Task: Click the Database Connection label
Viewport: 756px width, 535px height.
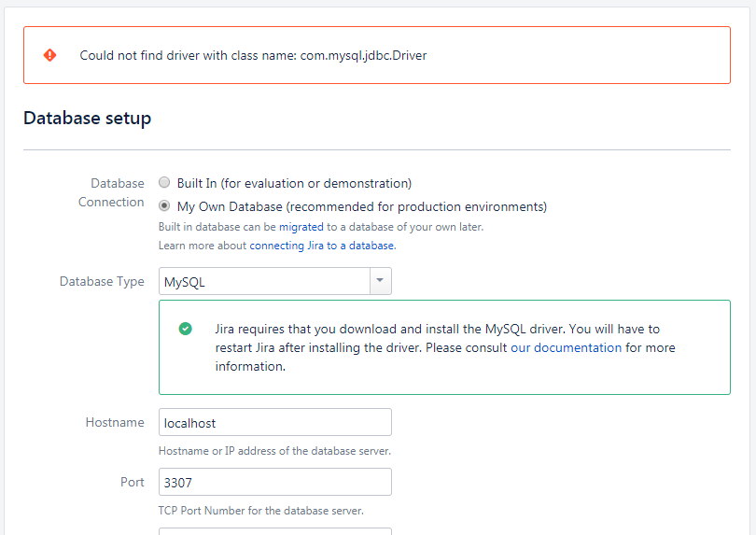Action: coord(111,192)
